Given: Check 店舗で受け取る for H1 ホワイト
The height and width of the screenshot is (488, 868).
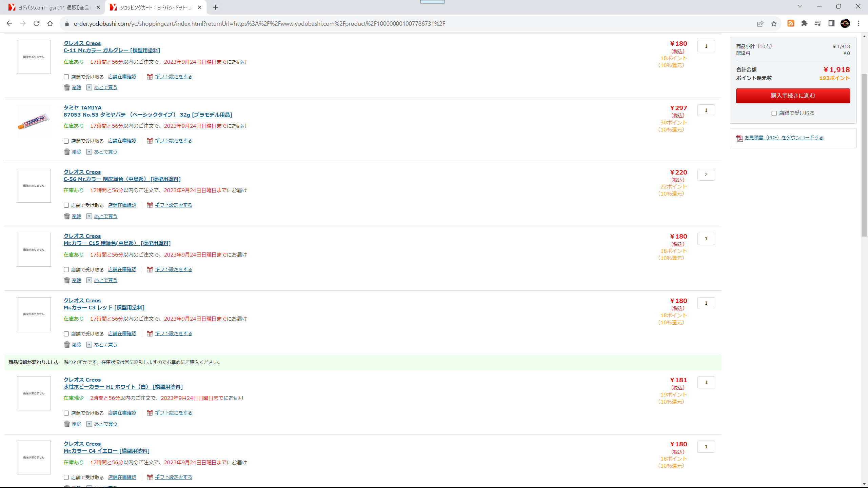Looking at the screenshot, I should [x=66, y=413].
